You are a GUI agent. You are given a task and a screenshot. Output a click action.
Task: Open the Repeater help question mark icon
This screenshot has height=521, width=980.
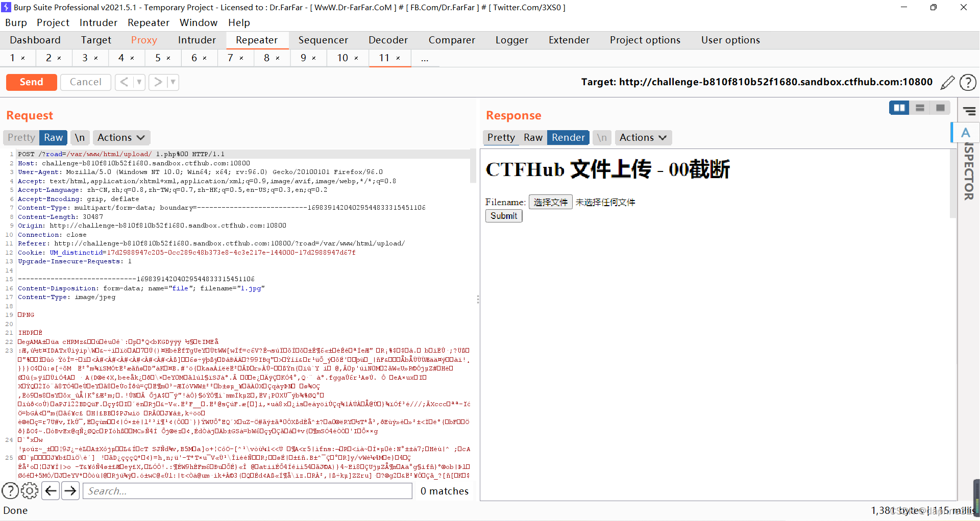click(x=968, y=82)
